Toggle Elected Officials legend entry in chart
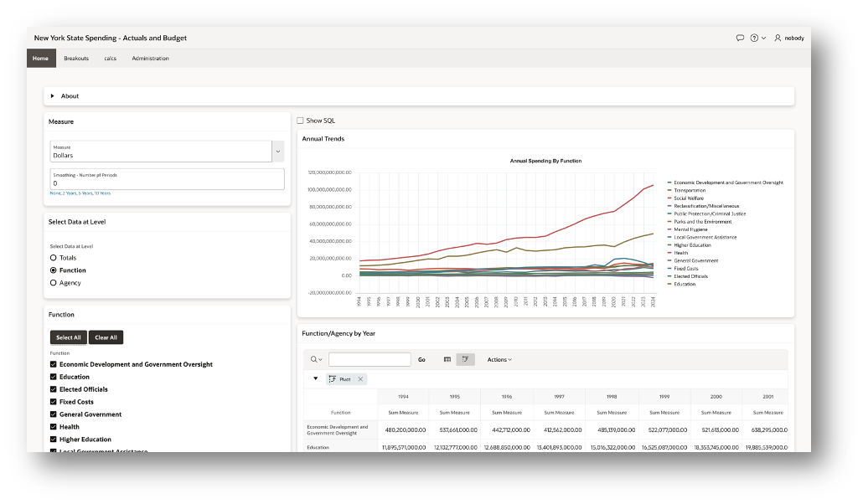The image size is (863, 504). pyautogui.click(x=687, y=276)
